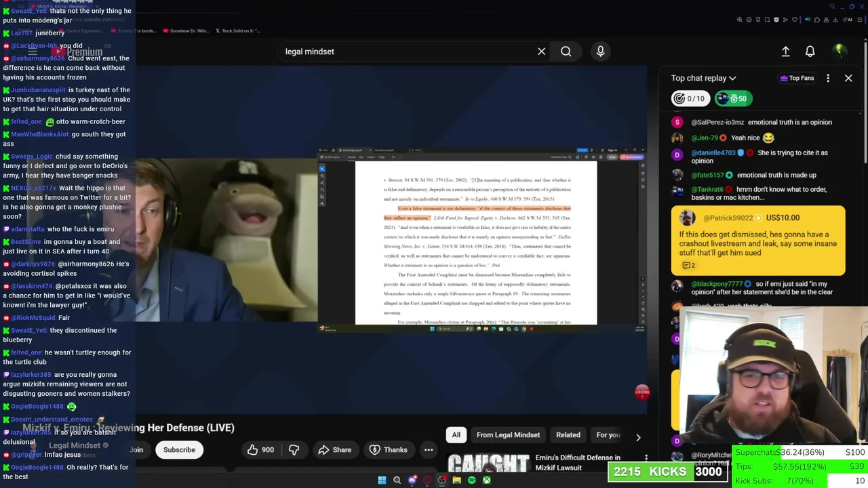Close the chat replay panel
The image size is (868, 488).
tap(848, 78)
